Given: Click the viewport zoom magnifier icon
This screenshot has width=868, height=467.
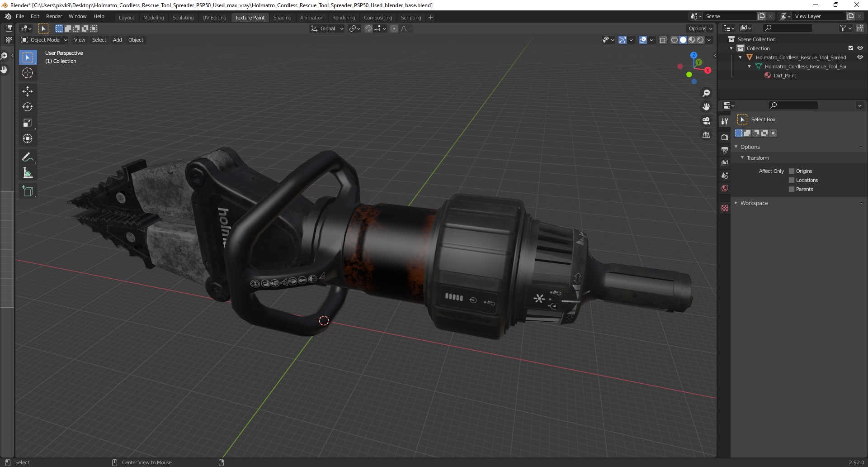Looking at the screenshot, I should (x=706, y=93).
